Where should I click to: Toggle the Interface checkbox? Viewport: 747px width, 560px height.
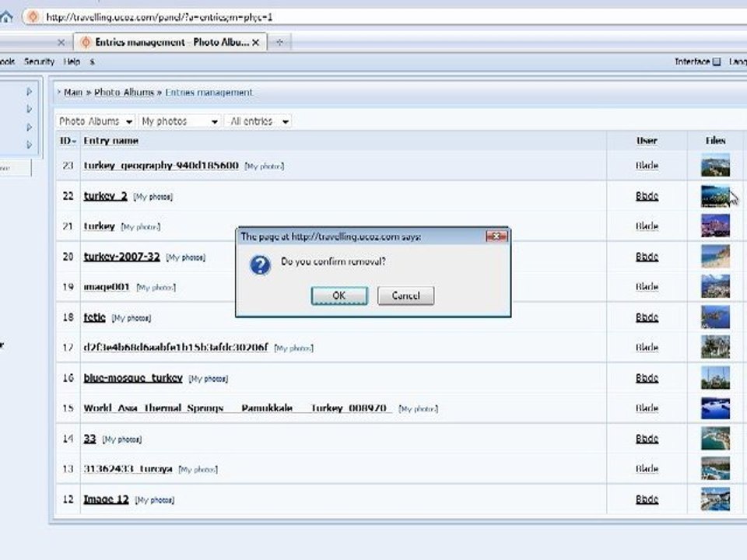tap(717, 61)
